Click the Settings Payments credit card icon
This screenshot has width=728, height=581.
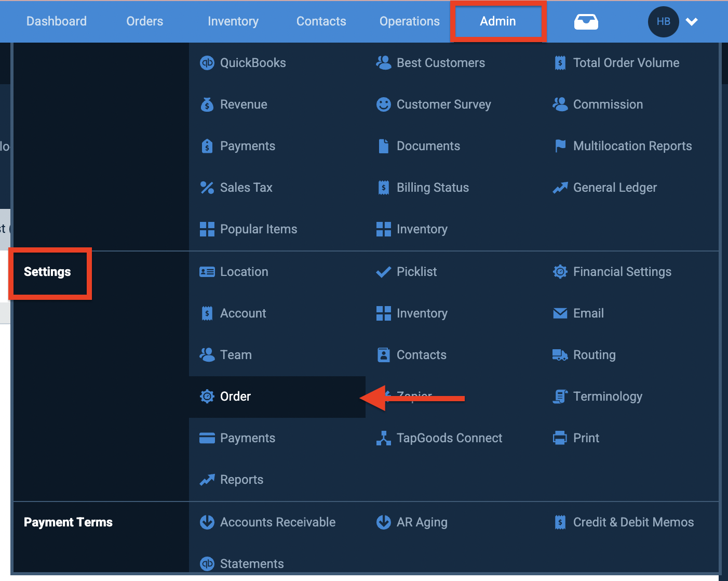pos(207,438)
